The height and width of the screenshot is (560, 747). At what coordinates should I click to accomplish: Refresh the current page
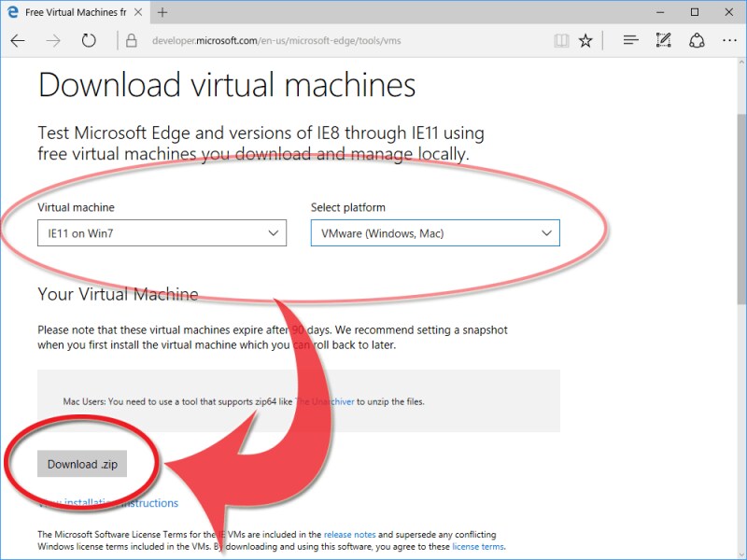[x=87, y=40]
